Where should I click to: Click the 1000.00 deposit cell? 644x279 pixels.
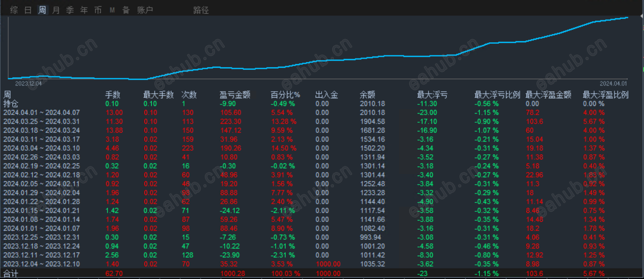click(328, 264)
